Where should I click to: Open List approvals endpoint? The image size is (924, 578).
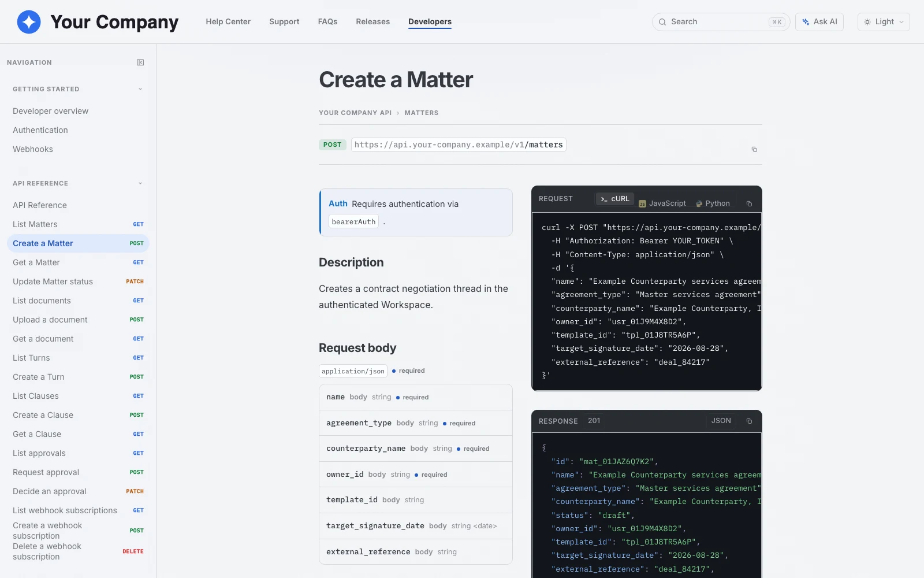78,453
